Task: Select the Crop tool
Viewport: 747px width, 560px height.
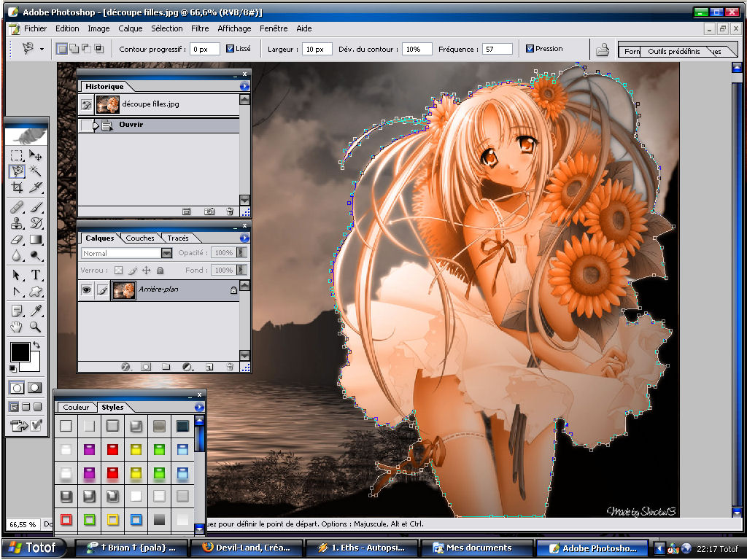Action: (17, 187)
